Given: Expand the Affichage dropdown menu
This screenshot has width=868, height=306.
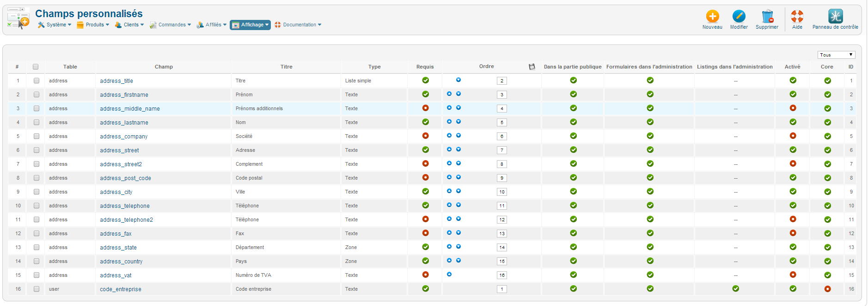Looking at the screenshot, I should (250, 25).
